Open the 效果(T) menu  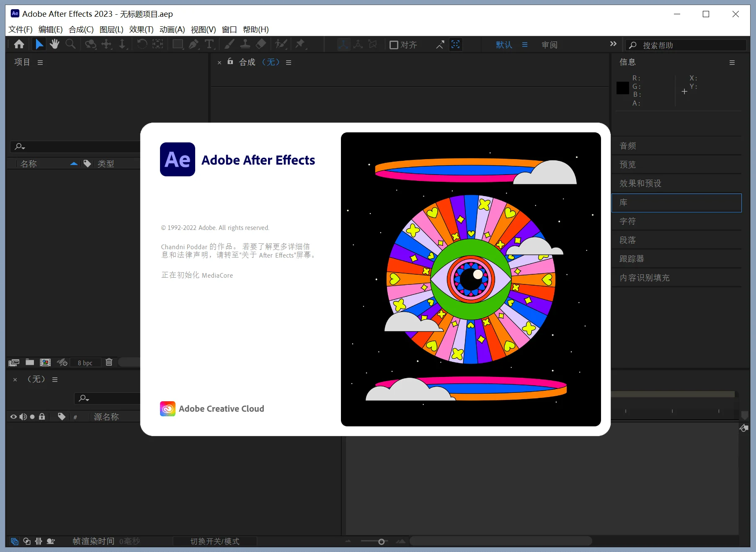[x=141, y=29]
